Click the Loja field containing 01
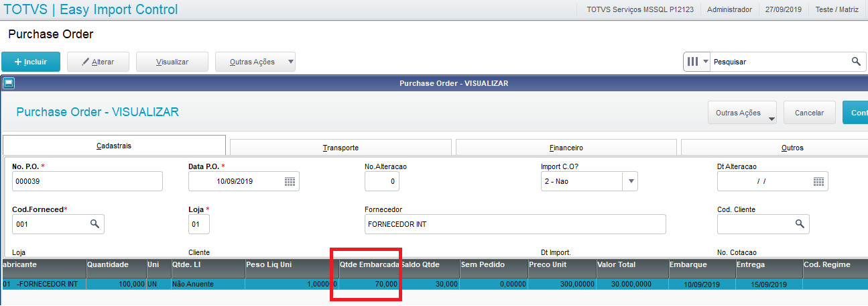Image resolution: width=868 pixels, height=306 pixels. (x=199, y=224)
